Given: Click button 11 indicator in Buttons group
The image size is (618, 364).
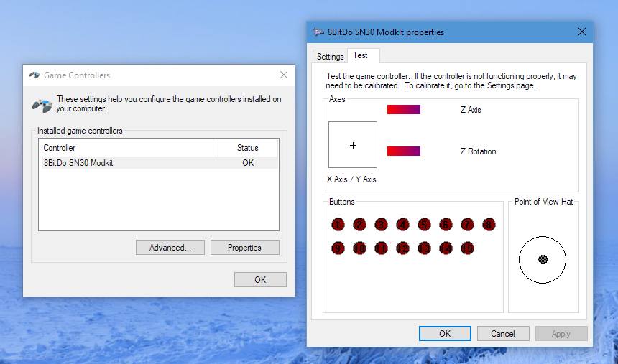Looking at the screenshot, I should [381, 248].
